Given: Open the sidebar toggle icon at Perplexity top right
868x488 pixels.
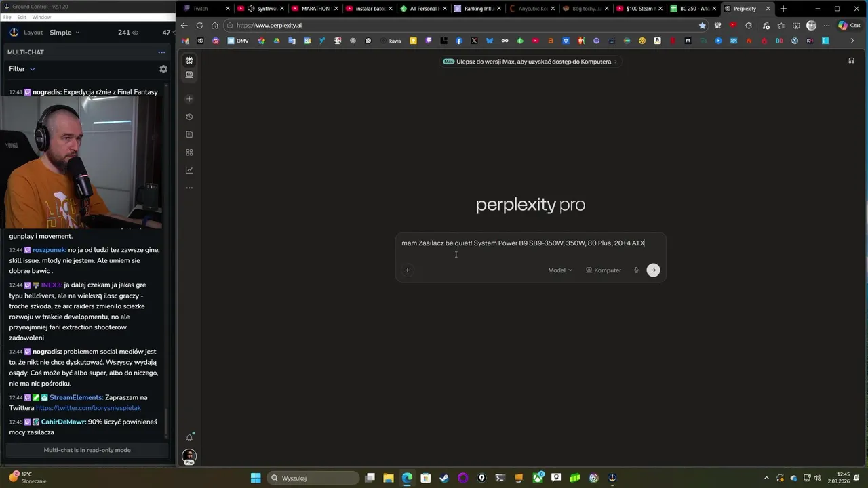Looking at the screenshot, I should pyautogui.click(x=851, y=61).
